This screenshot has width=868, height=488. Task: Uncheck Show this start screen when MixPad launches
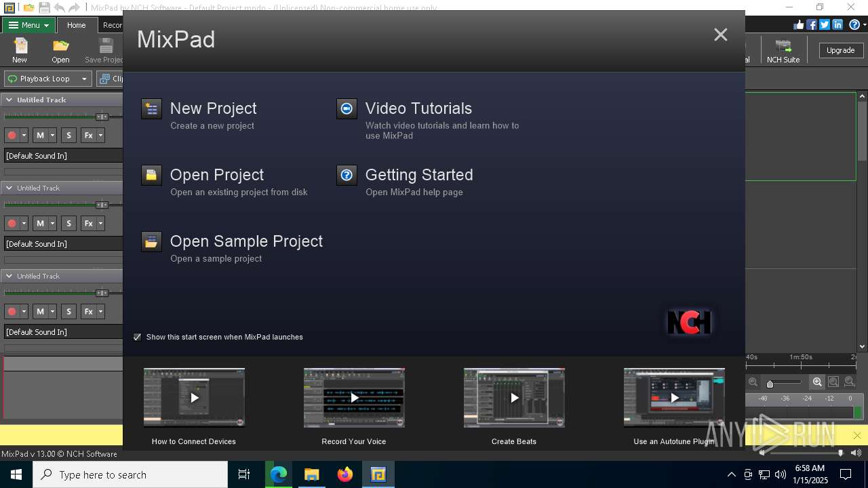[138, 337]
